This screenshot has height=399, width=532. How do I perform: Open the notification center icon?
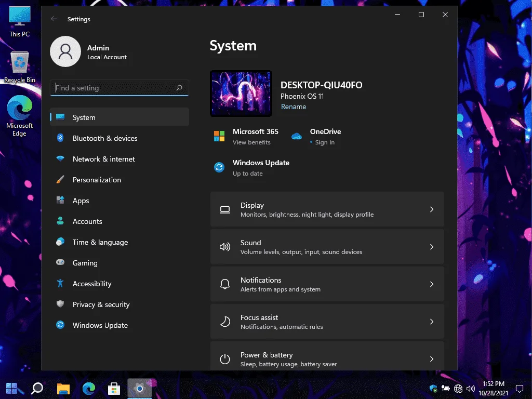coord(519,389)
